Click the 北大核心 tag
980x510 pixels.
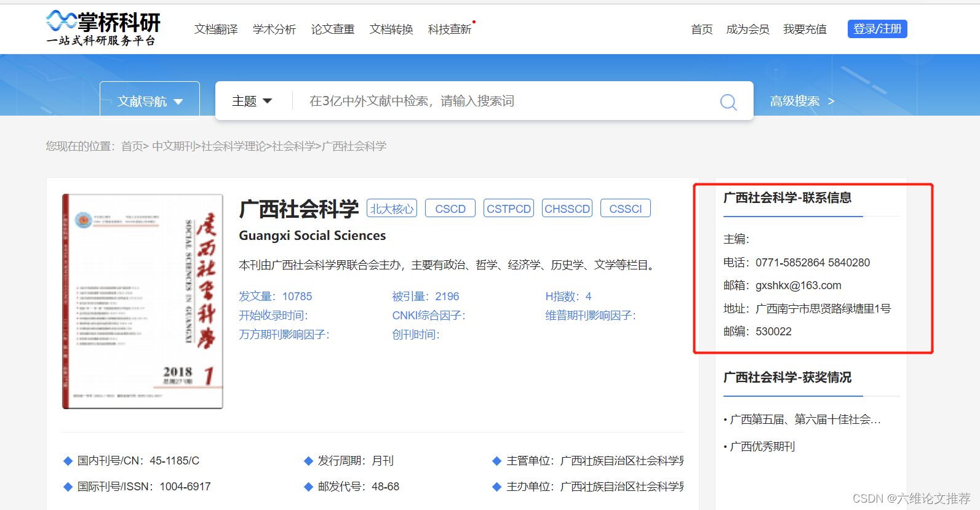pos(392,209)
